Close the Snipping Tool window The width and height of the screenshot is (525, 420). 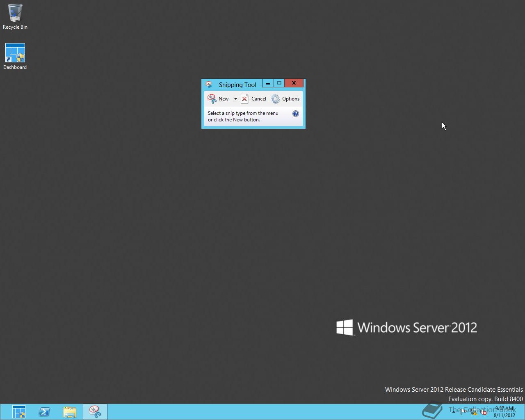[x=294, y=83]
